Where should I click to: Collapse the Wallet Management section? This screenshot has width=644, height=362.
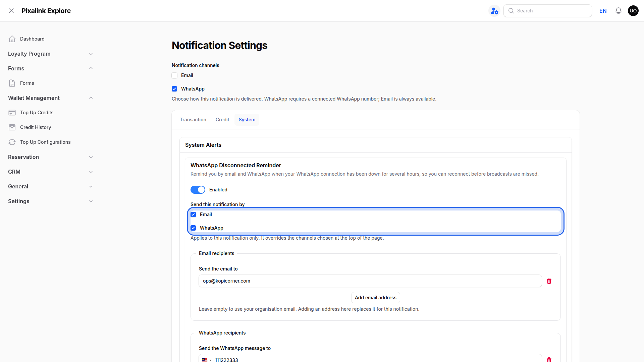click(50, 98)
